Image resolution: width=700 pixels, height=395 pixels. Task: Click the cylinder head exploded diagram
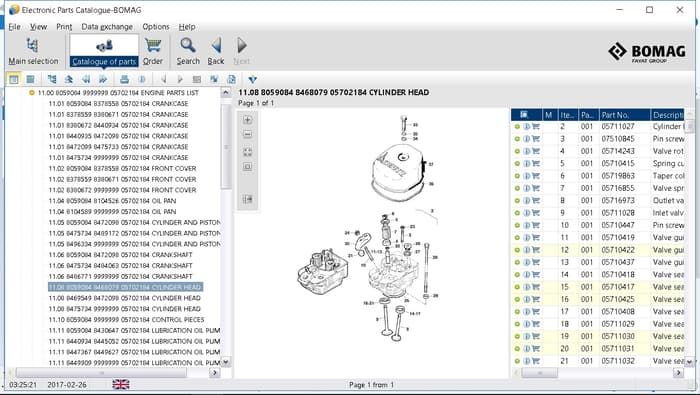[369, 228]
